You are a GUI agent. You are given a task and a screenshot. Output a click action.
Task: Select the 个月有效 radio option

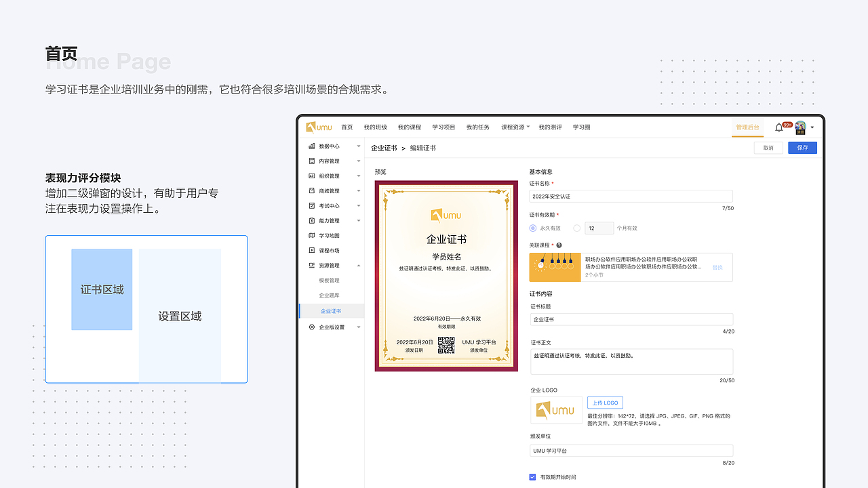[577, 228]
